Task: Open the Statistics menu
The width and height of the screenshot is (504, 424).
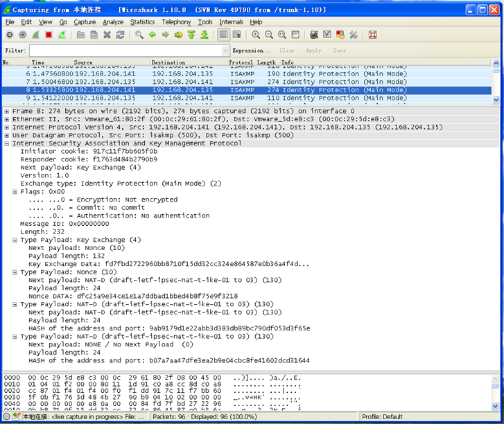Action: 142,22
